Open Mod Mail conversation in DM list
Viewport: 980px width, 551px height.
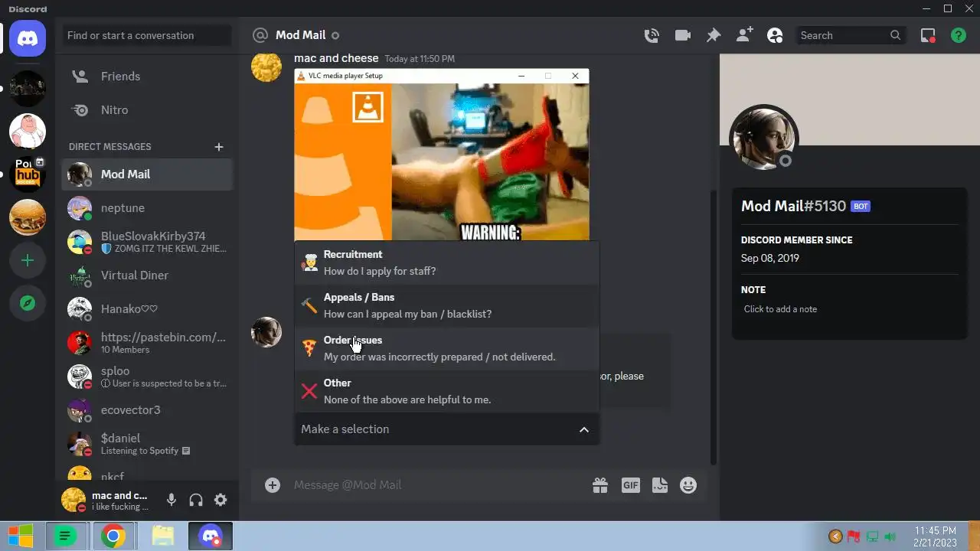click(x=147, y=174)
